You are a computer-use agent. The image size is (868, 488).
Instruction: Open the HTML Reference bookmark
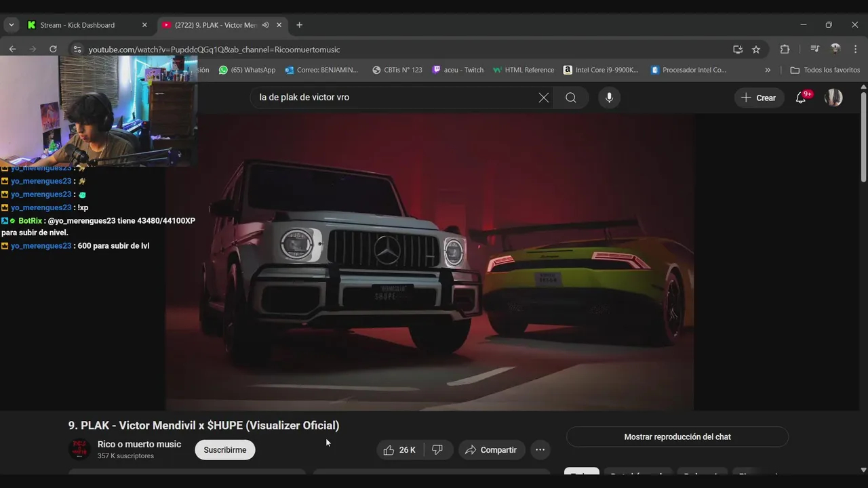(x=524, y=70)
